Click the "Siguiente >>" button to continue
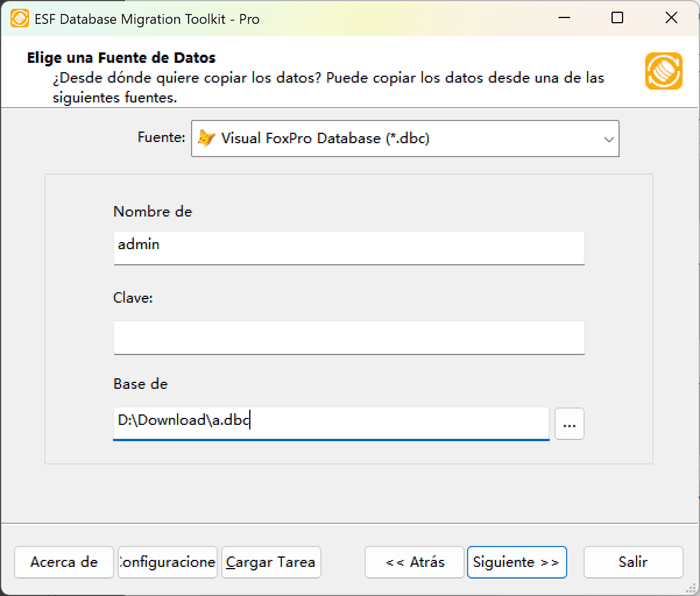 pos(517,562)
